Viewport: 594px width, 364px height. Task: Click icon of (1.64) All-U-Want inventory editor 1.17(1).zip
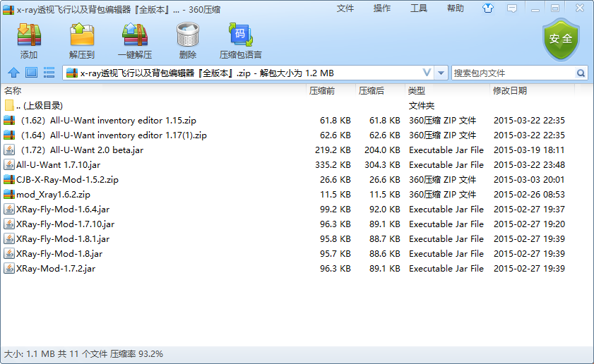click(9, 135)
